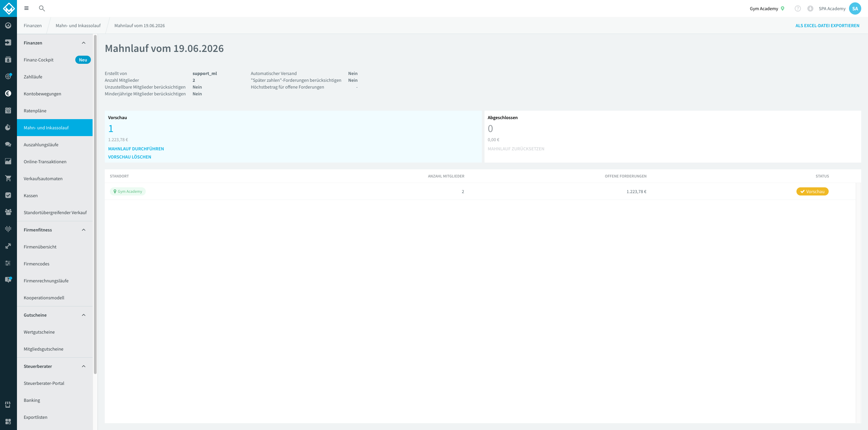The image size is (868, 430).
Task: Open Kooperationsmodell in the sidebar
Action: (55, 298)
